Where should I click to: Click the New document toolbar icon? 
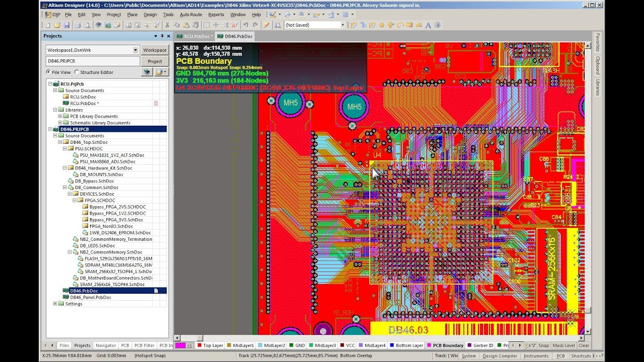pos(48,25)
